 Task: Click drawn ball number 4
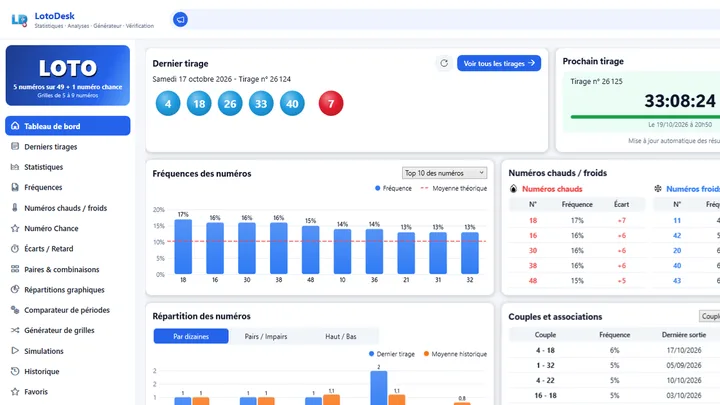pyautogui.click(x=168, y=103)
